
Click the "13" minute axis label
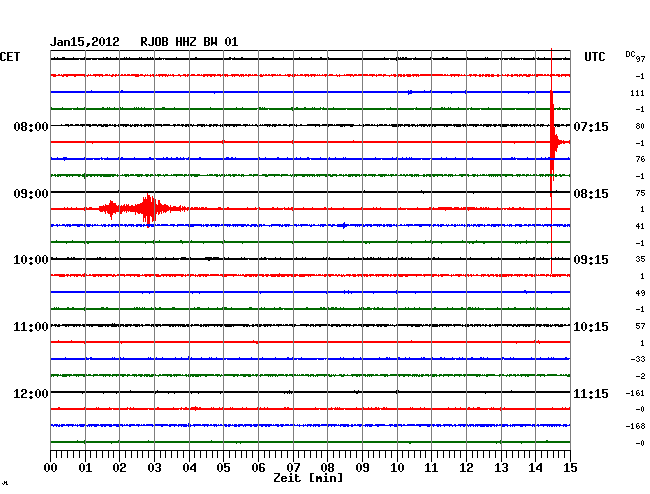[x=501, y=468]
